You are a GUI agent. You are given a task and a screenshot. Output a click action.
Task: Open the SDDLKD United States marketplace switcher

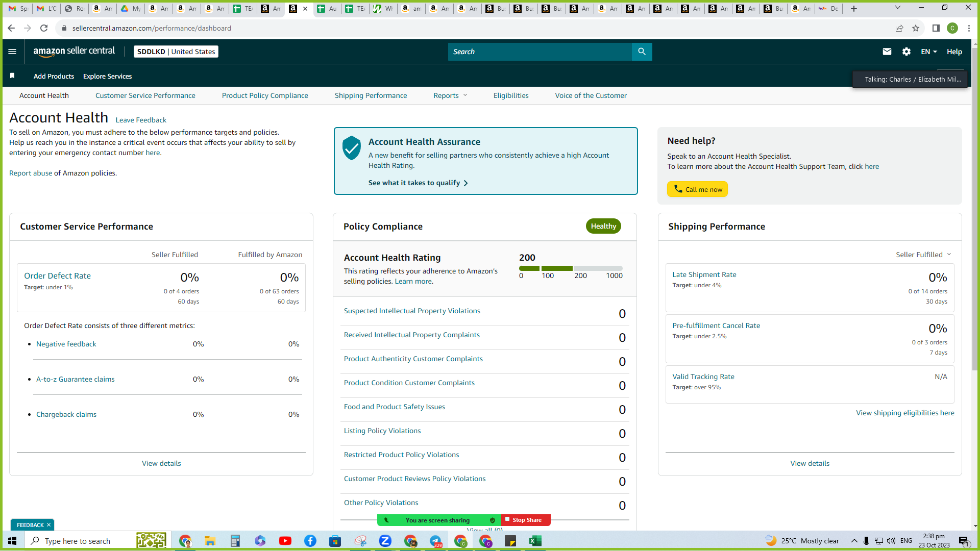tap(176, 52)
